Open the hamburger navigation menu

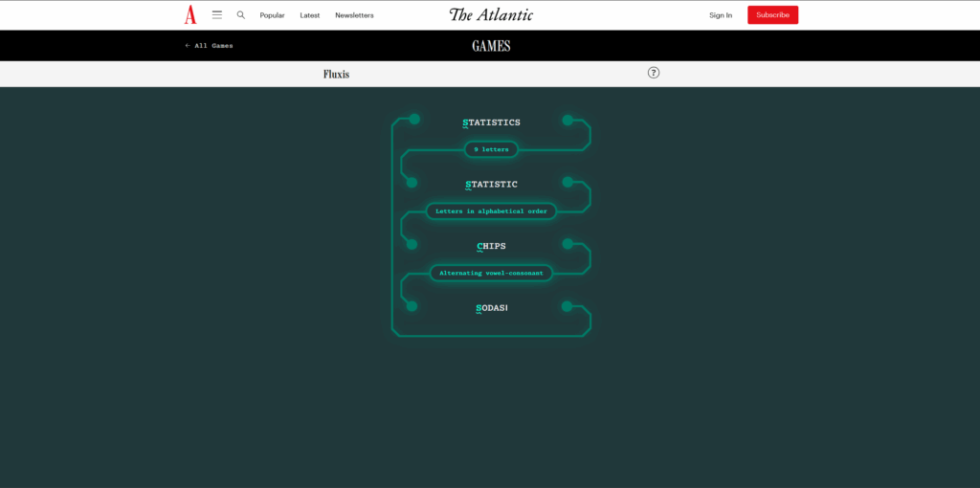click(217, 14)
